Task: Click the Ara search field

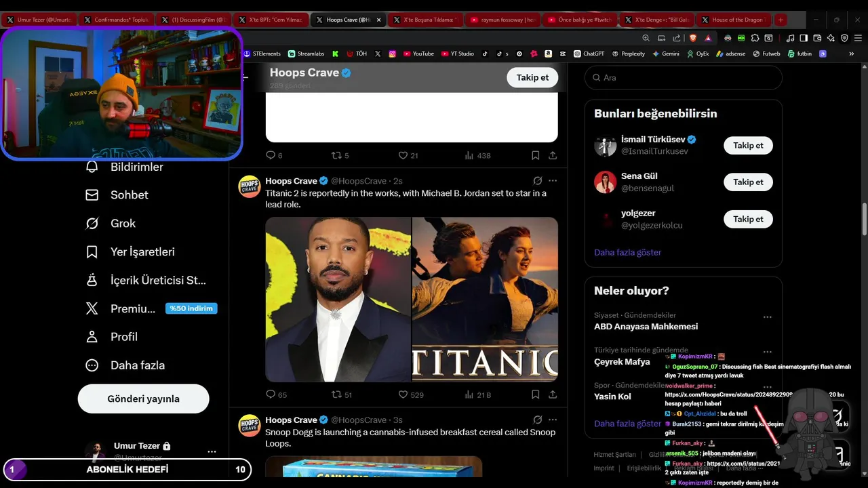Action: pyautogui.click(x=684, y=78)
